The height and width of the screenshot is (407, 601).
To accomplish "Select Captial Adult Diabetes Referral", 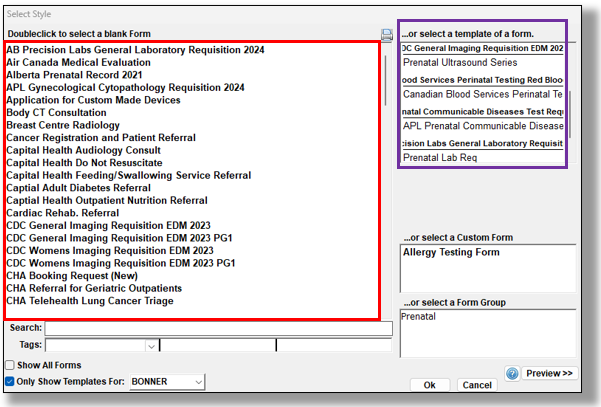I will click(x=79, y=188).
